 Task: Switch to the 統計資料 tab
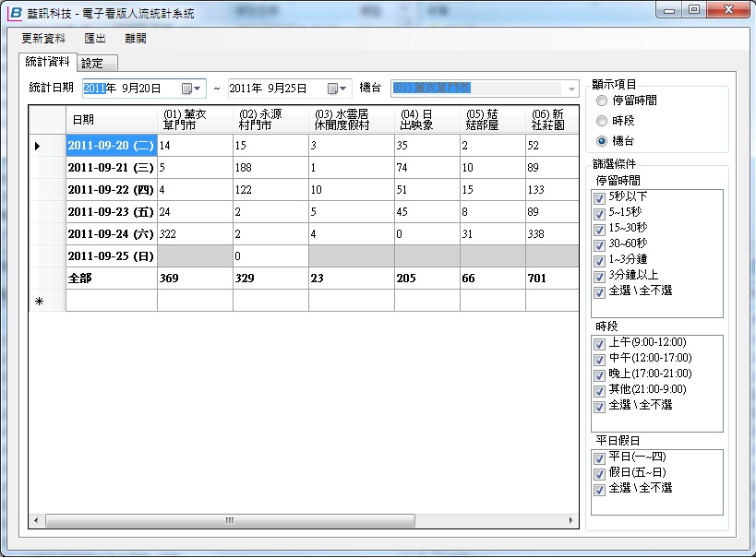(47, 62)
